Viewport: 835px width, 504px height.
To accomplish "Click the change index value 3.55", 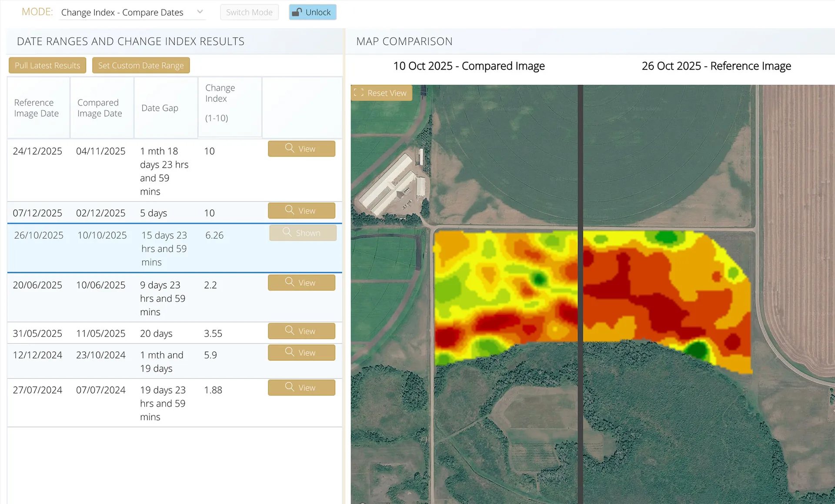I will click(213, 333).
